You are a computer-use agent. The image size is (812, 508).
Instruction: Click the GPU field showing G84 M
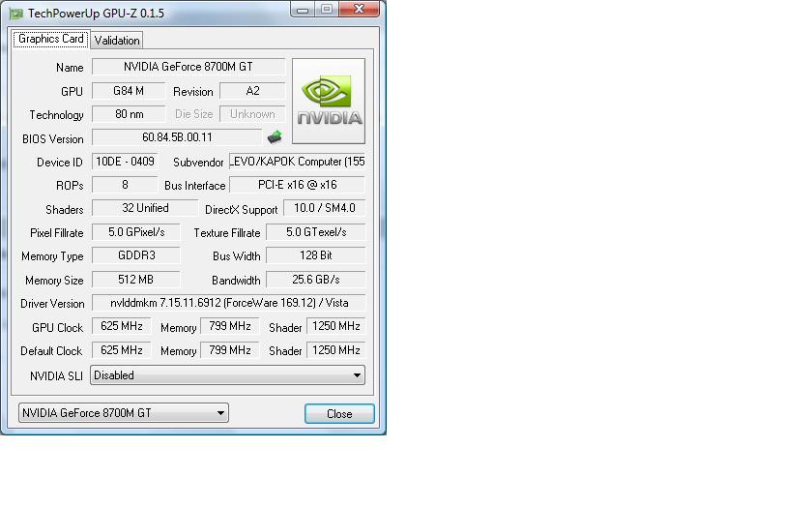click(x=129, y=91)
